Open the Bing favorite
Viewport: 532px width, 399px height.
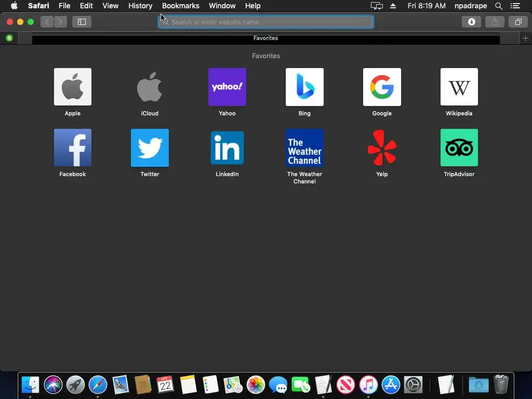tap(304, 87)
